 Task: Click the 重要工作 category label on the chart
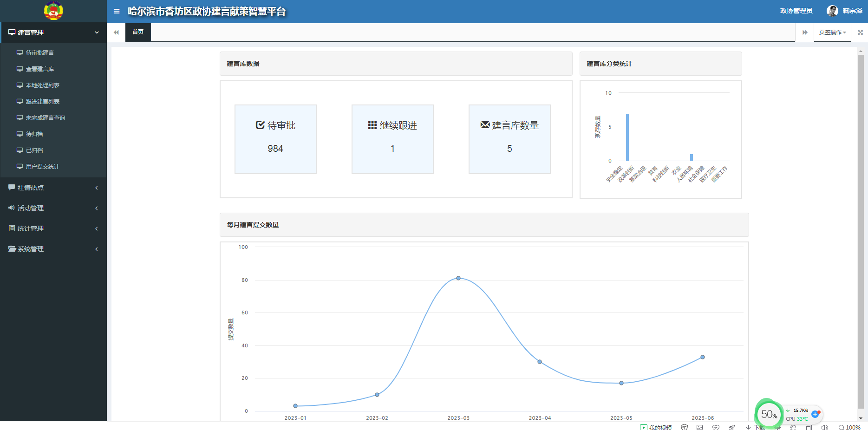[x=719, y=174]
